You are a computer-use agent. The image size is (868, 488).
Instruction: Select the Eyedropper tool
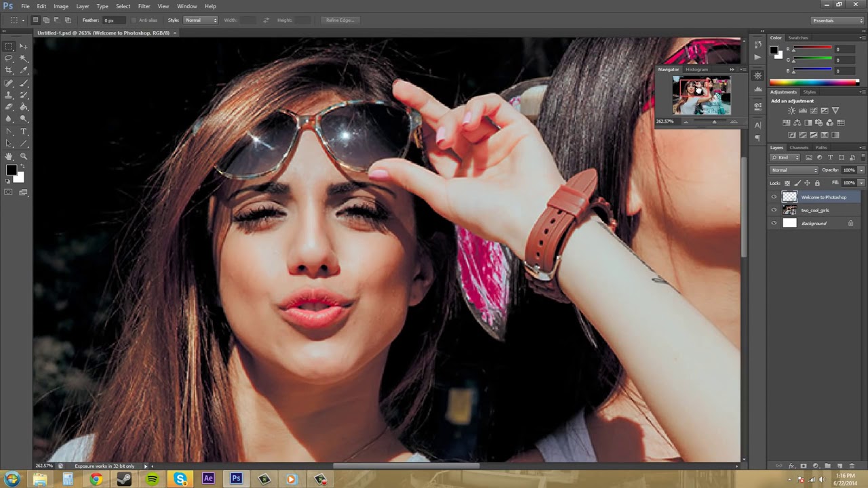[x=23, y=70]
